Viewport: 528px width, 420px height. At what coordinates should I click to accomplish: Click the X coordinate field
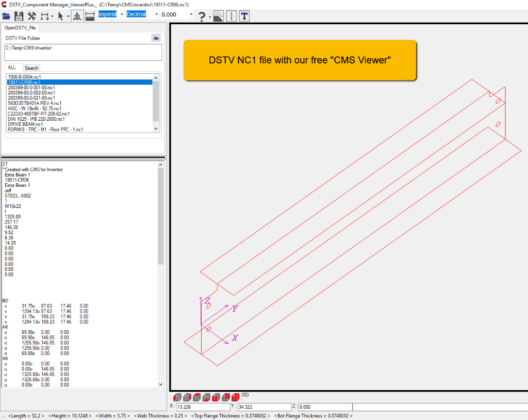(203, 407)
